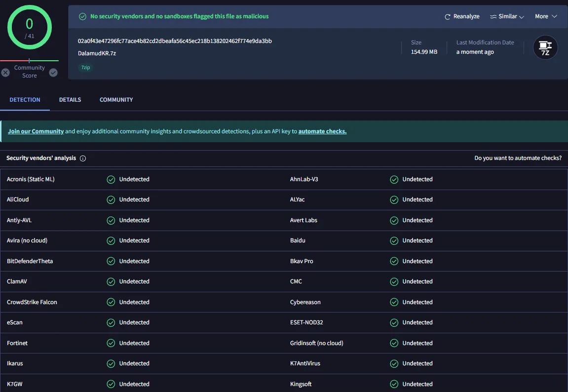Click the info icon beside Security vendors' analysis

point(83,158)
